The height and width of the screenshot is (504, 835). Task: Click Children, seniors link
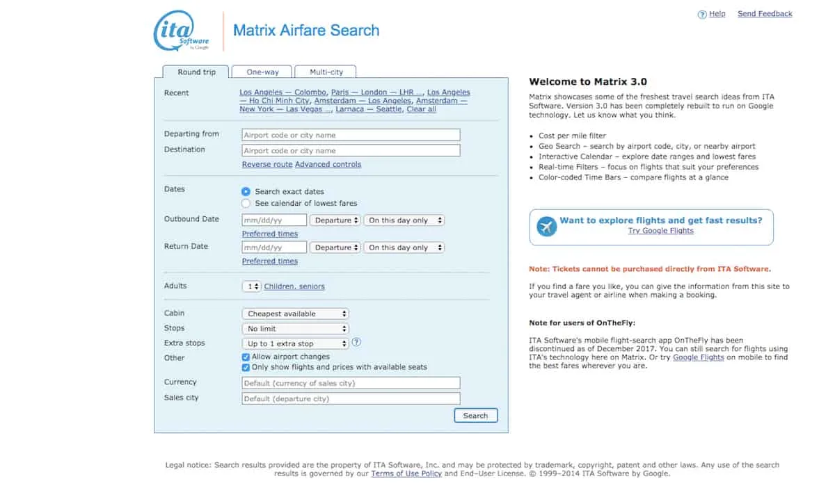[294, 286]
